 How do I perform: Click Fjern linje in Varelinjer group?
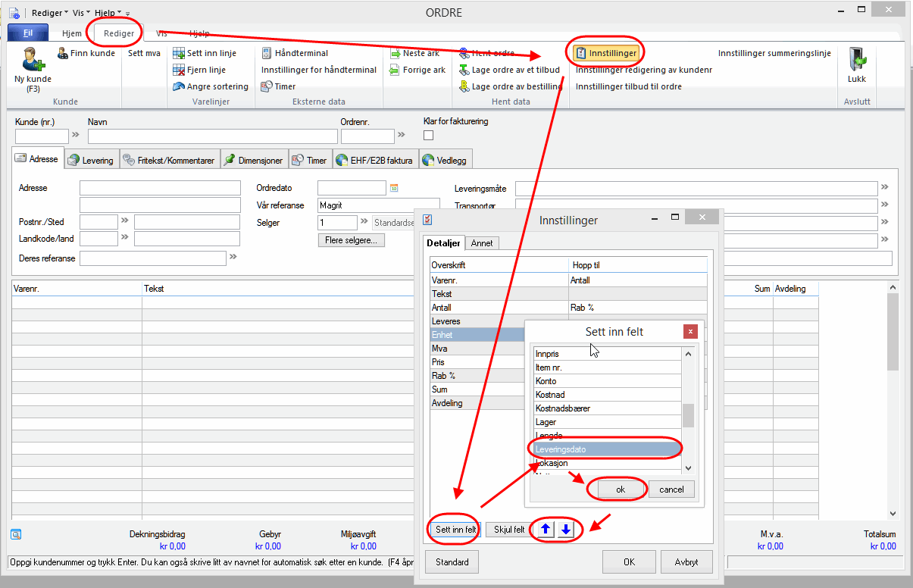[199, 70]
